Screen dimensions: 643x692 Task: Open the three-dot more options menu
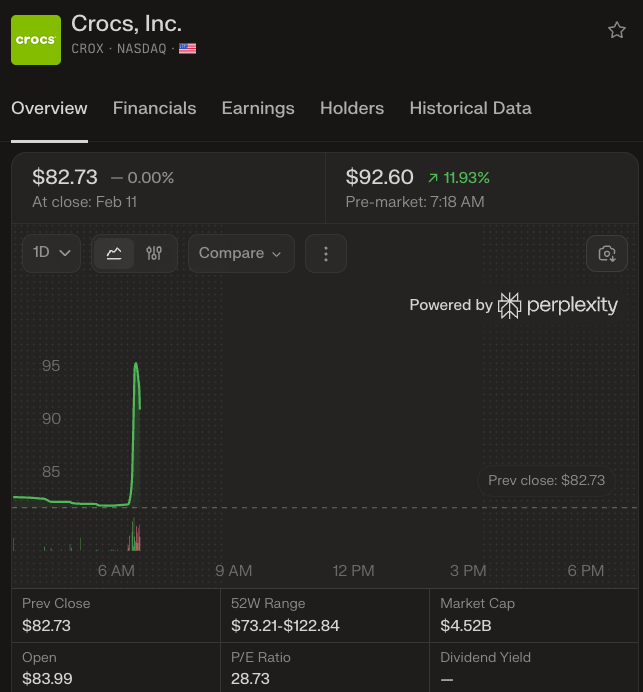coord(325,253)
